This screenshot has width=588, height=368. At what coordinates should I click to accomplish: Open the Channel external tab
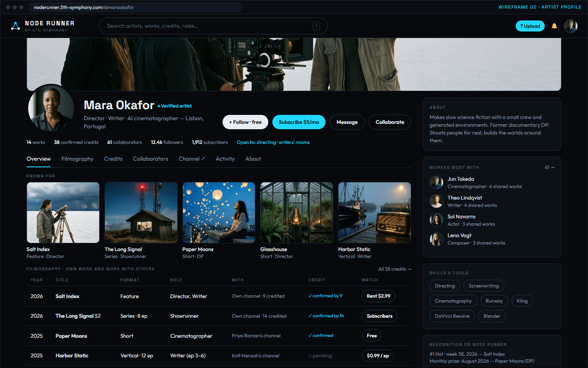tap(192, 159)
